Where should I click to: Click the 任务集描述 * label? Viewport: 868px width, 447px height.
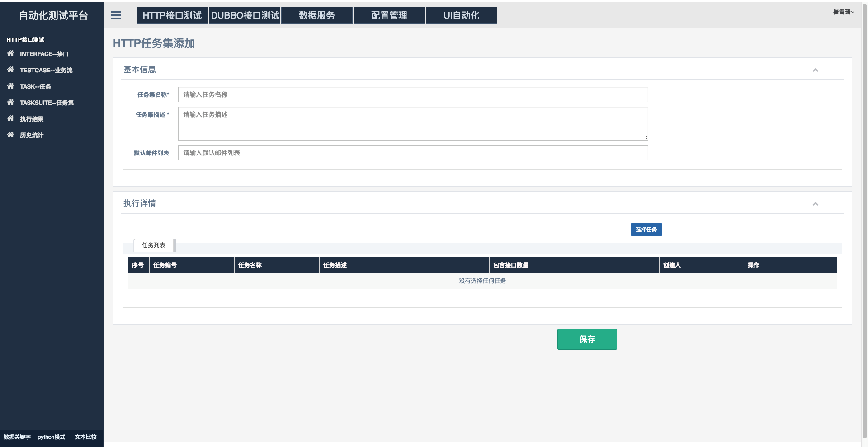click(152, 114)
